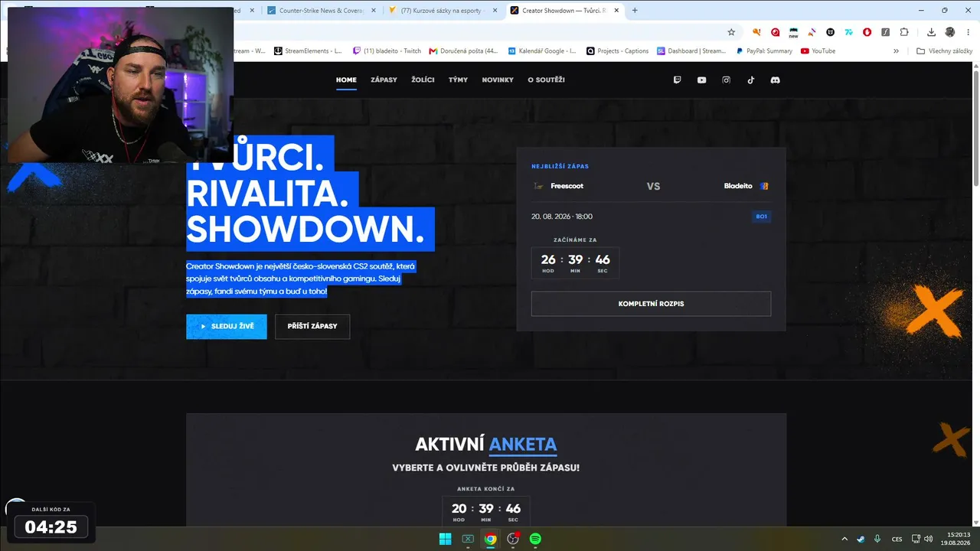Go to HOME in site navigation
980x551 pixels.
pyautogui.click(x=346, y=80)
